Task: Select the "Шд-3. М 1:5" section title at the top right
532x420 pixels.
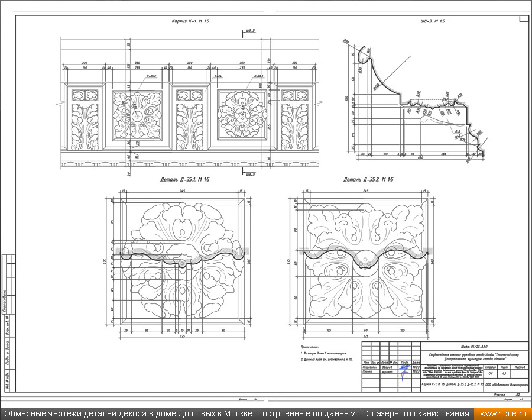Action: coord(432,21)
